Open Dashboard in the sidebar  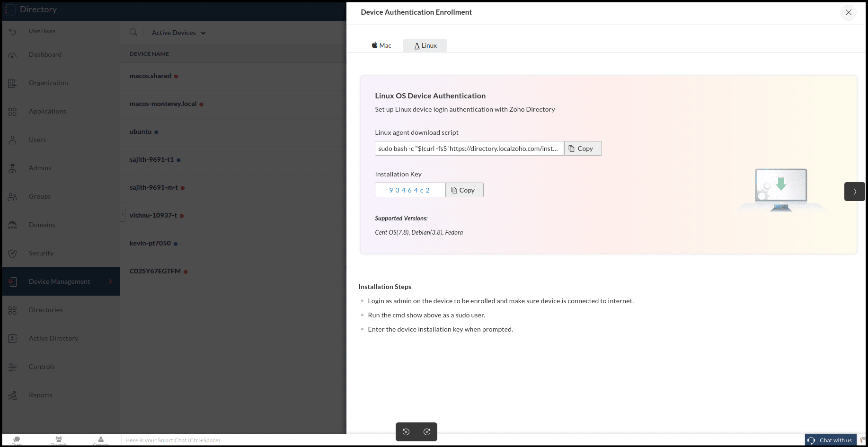(45, 55)
